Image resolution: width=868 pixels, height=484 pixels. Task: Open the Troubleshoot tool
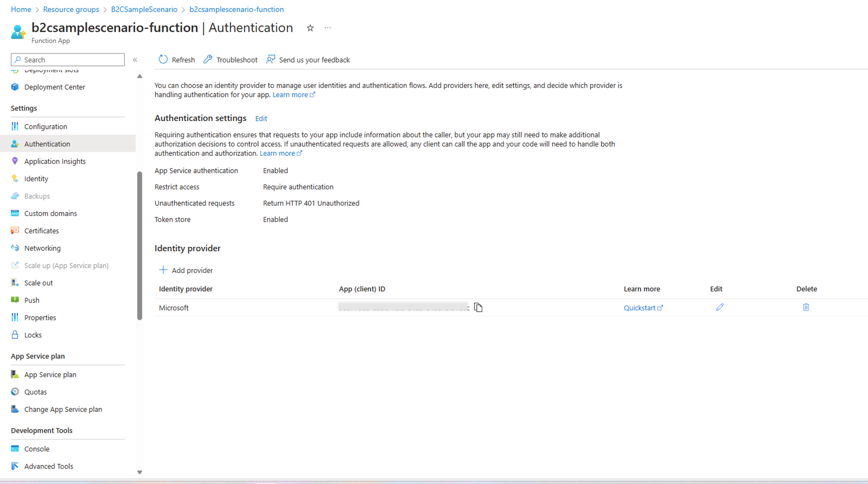coord(230,60)
